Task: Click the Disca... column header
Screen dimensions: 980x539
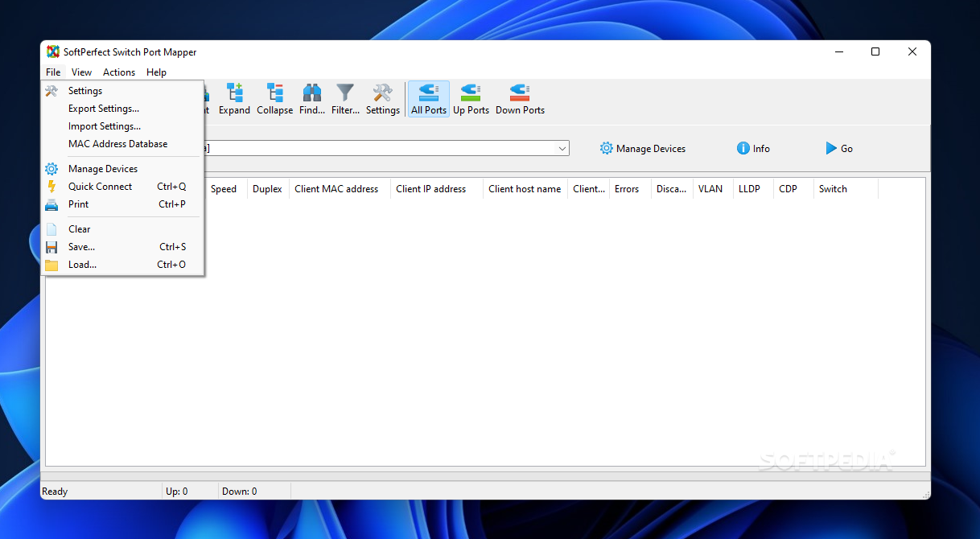Action: 672,189
